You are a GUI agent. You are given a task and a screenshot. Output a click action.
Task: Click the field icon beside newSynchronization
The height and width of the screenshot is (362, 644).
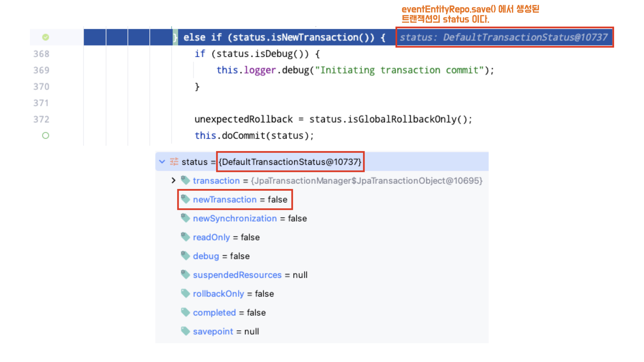pos(185,218)
